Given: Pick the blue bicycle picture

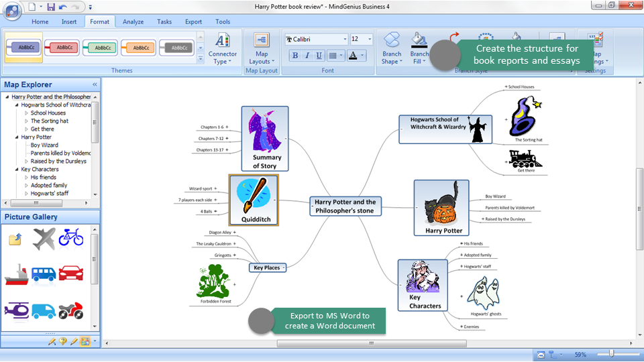Looking at the screenshot, I should pos(71,237).
